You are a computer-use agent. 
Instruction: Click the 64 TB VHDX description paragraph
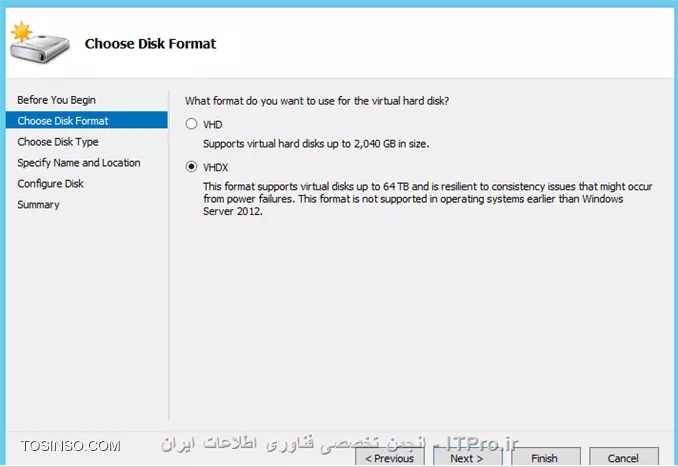tap(428, 199)
